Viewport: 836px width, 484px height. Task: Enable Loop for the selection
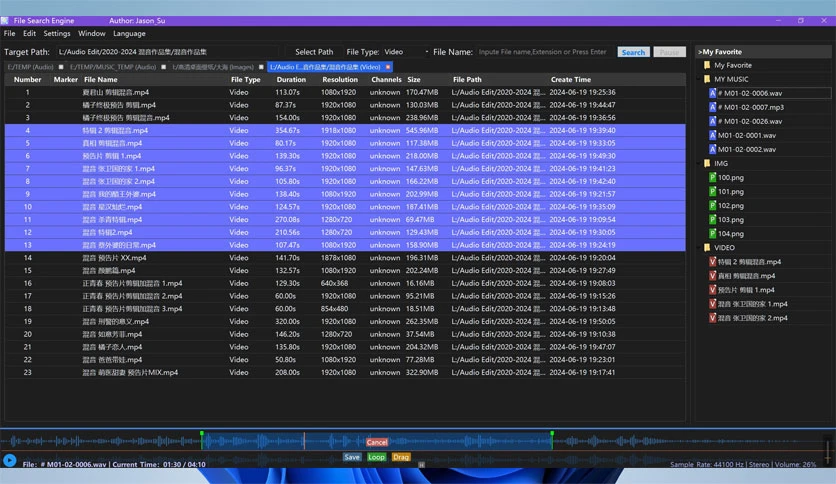[x=376, y=457]
